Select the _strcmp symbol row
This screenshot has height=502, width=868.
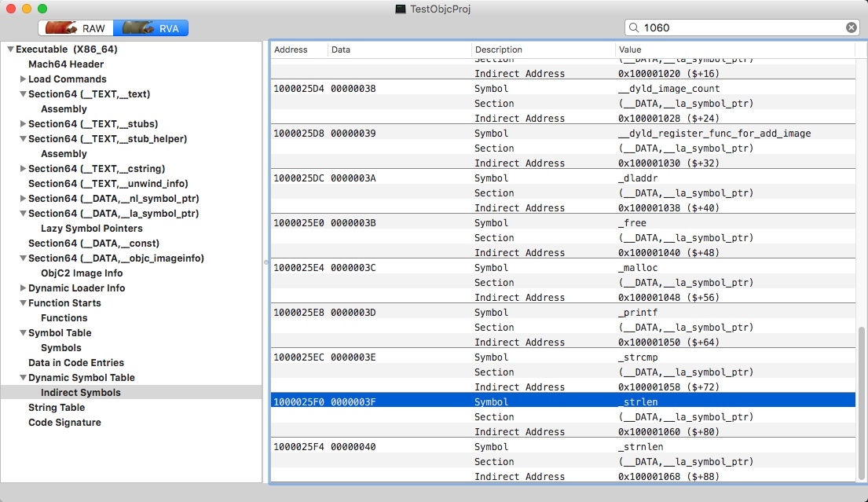563,357
